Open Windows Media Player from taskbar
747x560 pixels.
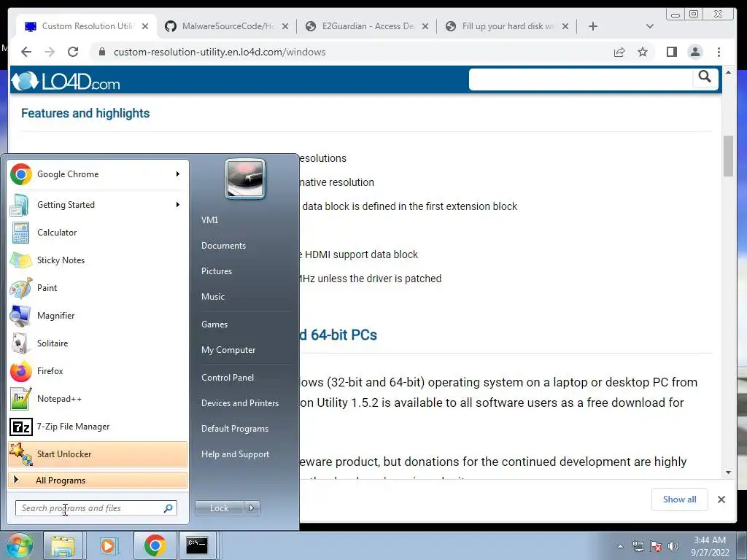click(x=108, y=545)
